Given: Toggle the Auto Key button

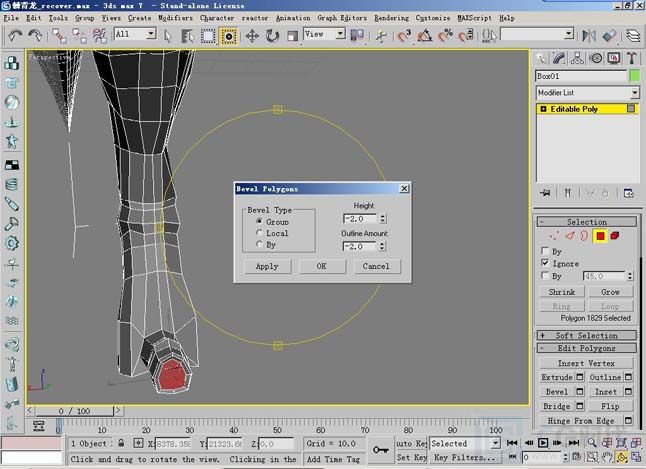Looking at the screenshot, I should [411, 443].
